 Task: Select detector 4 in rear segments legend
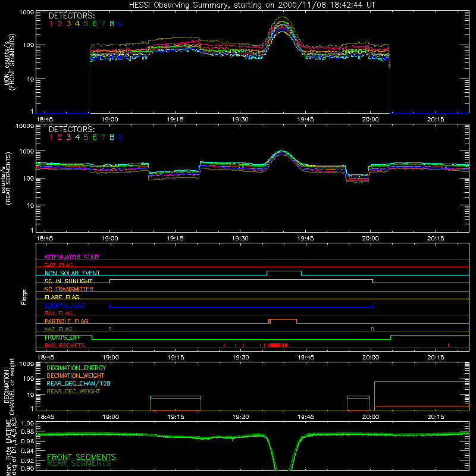(x=77, y=137)
